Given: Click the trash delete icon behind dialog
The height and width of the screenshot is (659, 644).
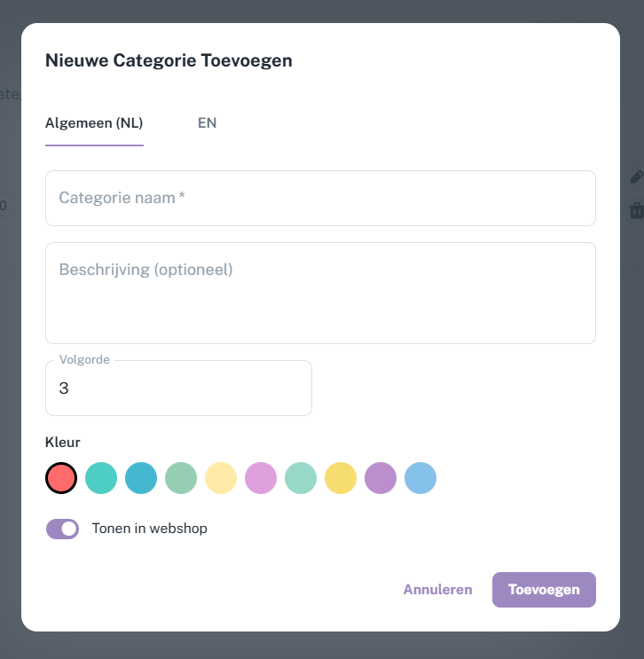Looking at the screenshot, I should click(x=636, y=210).
